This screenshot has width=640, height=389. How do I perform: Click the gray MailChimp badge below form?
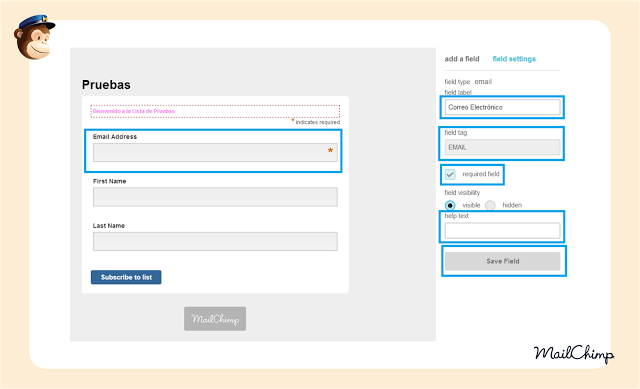coord(215,319)
